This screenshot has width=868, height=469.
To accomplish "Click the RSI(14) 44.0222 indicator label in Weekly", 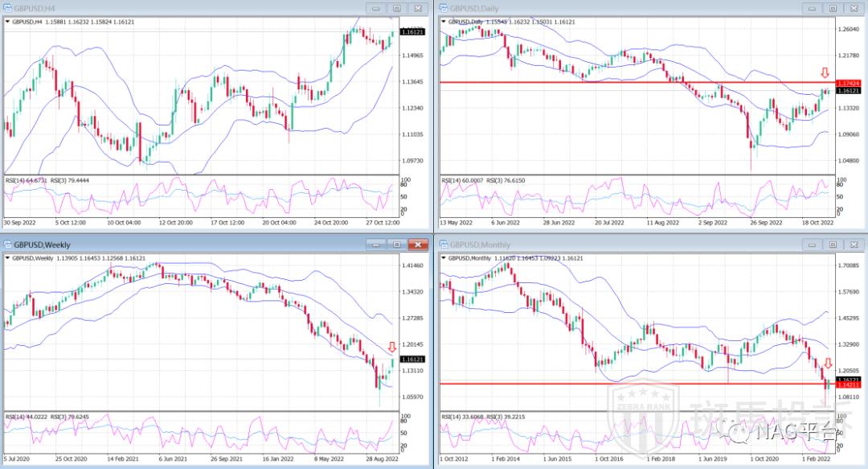I will (x=27, y=417).
